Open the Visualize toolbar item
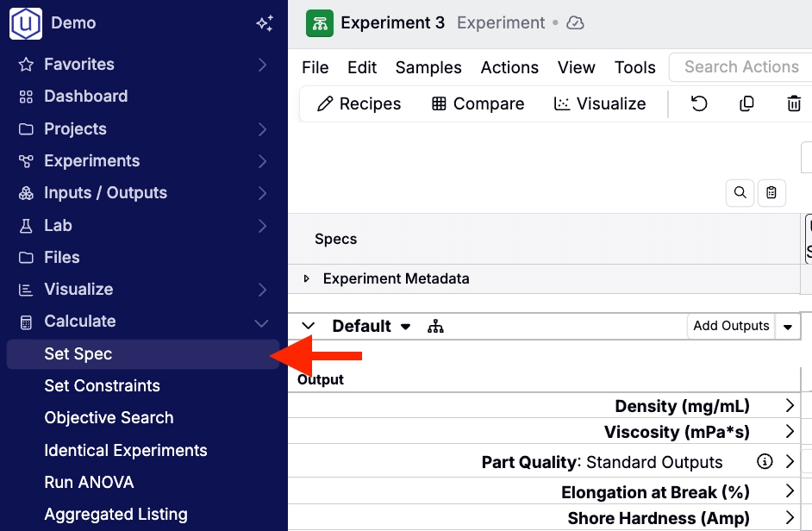The width and height of the screenshot is (812, 531). (x=600, y=103)
